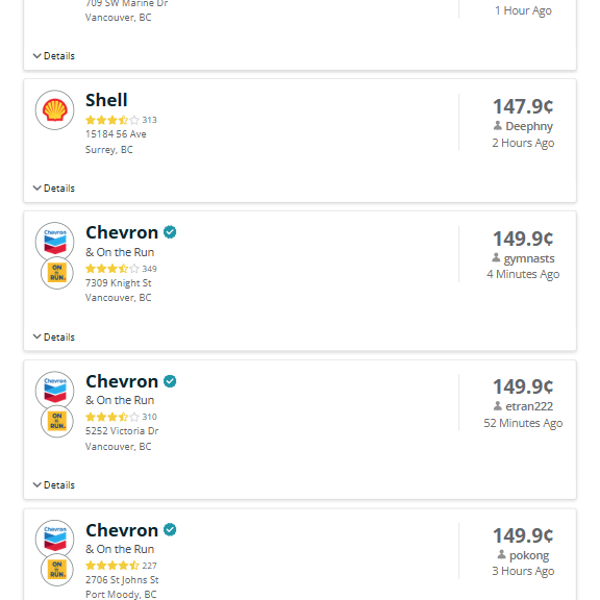Click user icon next to gymnasts
Image resolution: width=600 pixels, height=600 pixels.
(x=497, y=258)
